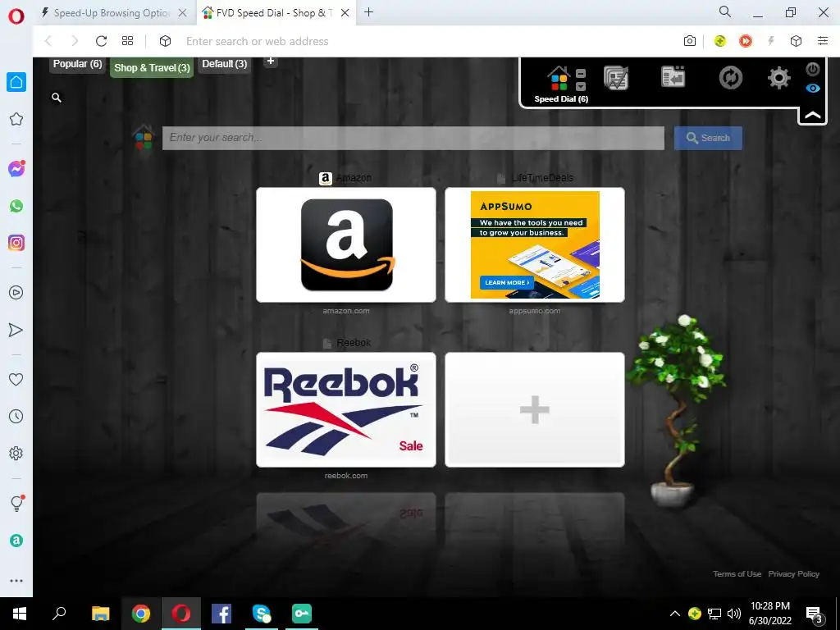The width and height of the screenshot is (840, 630).
Task: Open Instagram in the Opera sidebar
Action: [x=16, y=243]
